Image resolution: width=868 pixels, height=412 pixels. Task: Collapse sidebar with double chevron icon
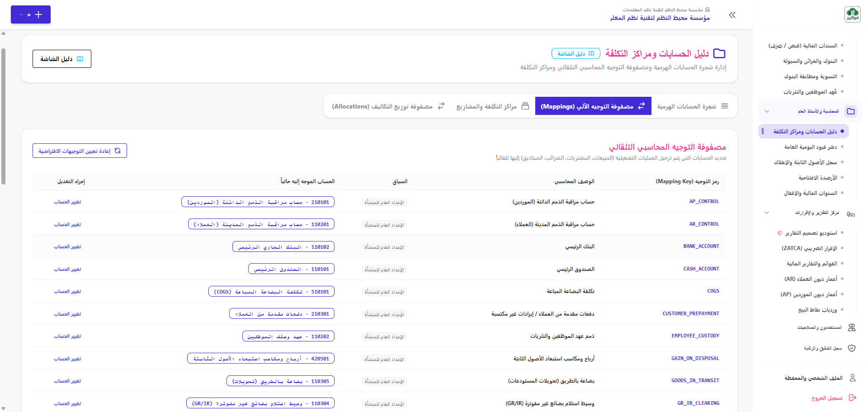click(732, 15)
